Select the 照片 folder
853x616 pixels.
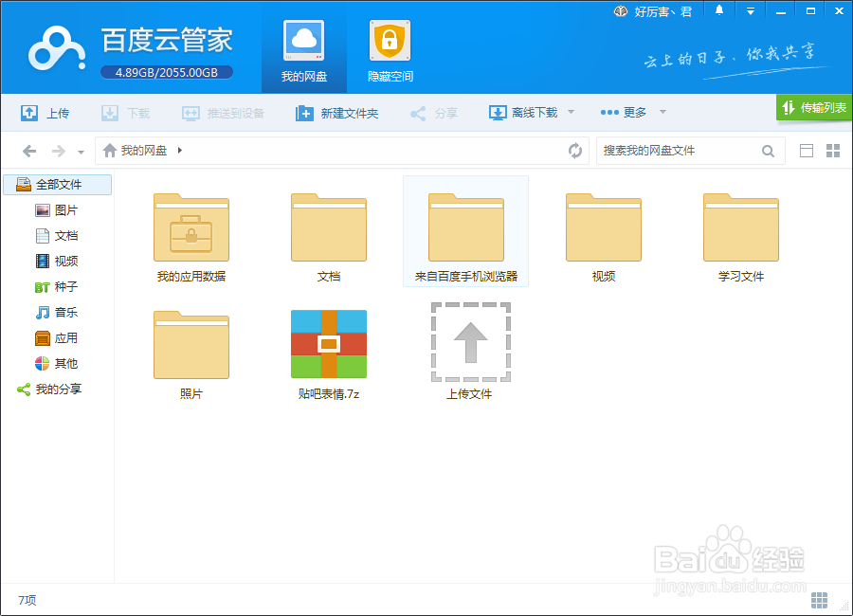point(191,355)
